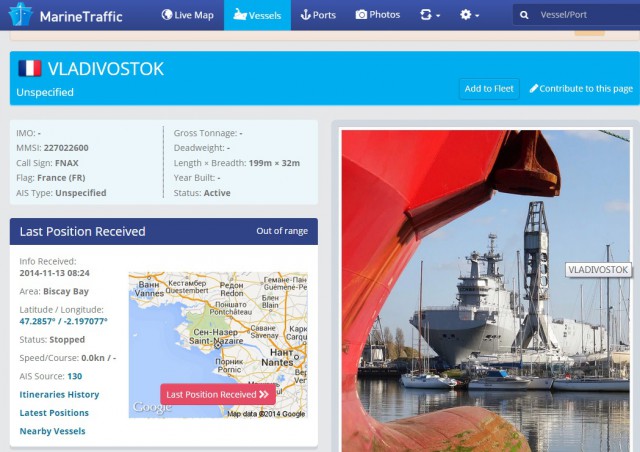Click the Status value Stopped
640x452 pixels.
(x=67, y=340)
